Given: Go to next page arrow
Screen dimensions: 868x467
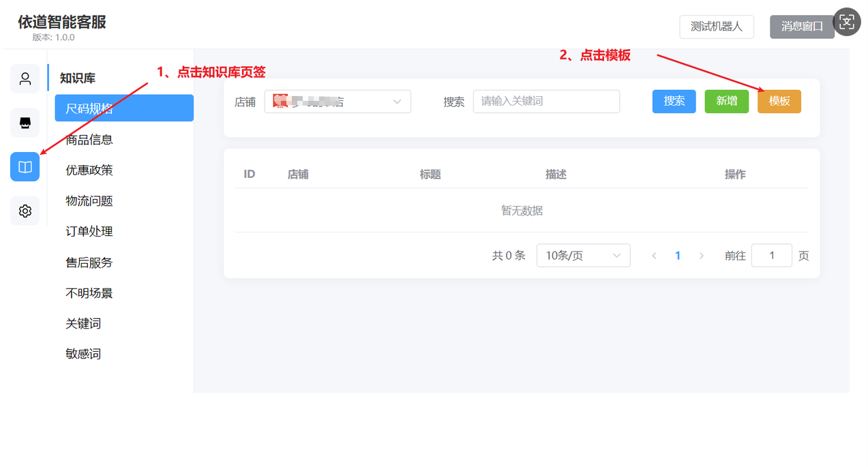Looking at the screenshot, I should click(x=702, y=256).
